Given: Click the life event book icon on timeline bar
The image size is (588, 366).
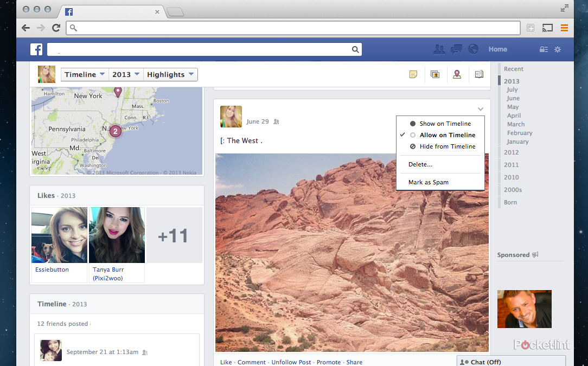Looking at the screenshot, I should 479,74.
